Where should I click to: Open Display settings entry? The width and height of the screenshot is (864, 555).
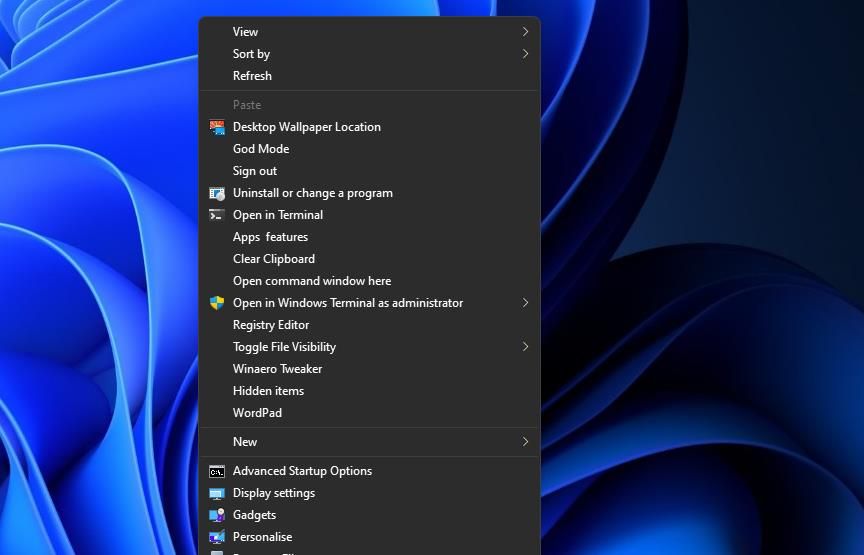(x=369, y=493)
